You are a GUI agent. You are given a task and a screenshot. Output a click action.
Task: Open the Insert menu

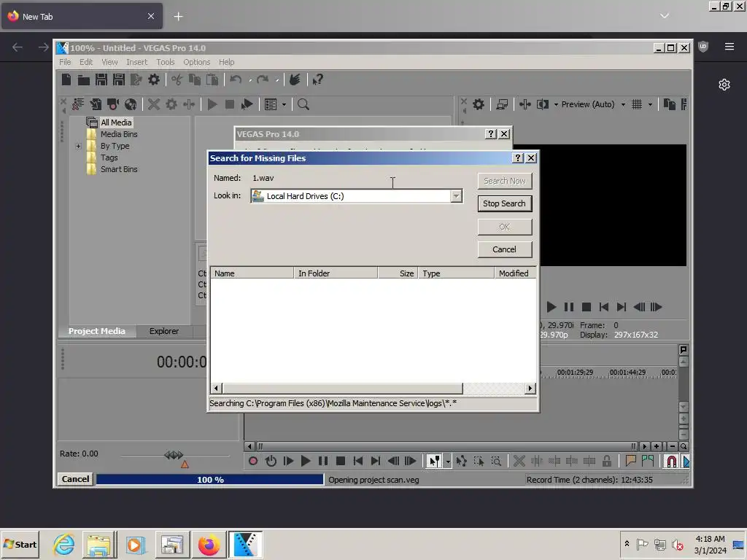(x=136, y=62)
